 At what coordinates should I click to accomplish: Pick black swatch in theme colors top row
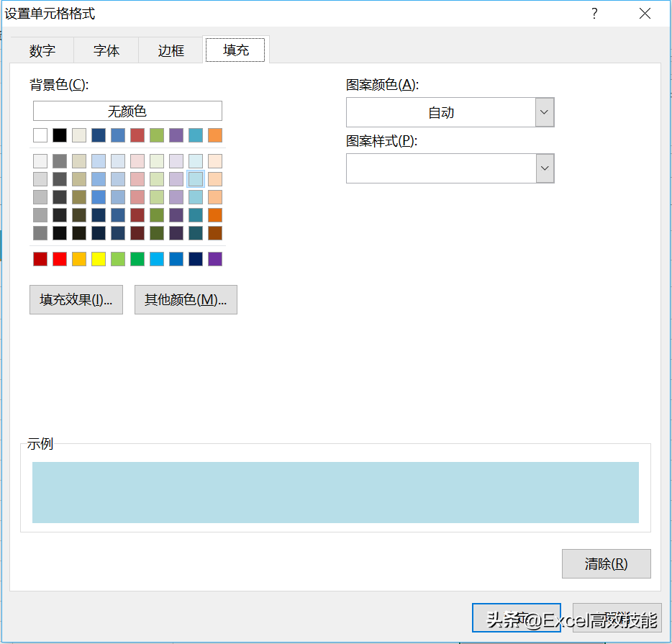pyautogui.click(x=60, y=135)
